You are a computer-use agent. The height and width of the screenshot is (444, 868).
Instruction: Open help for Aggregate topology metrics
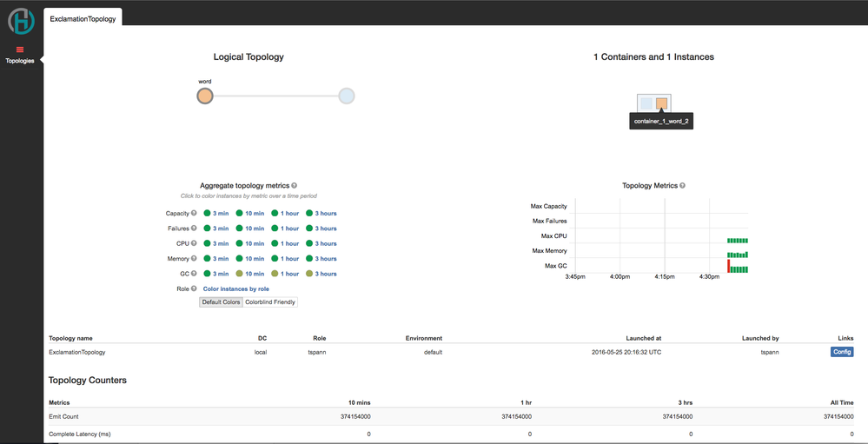(x=295, y=185)
